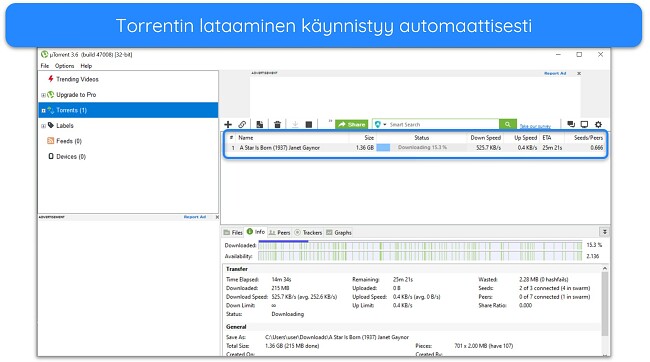Open the search provider dropdown arrow
Viewport: 650px width, 362px height.
[x=385, y=124]
